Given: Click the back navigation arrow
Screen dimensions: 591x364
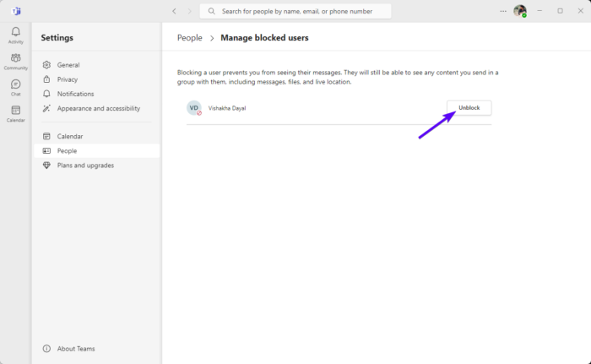Looking at the screenshot, I should pos(174,11).
